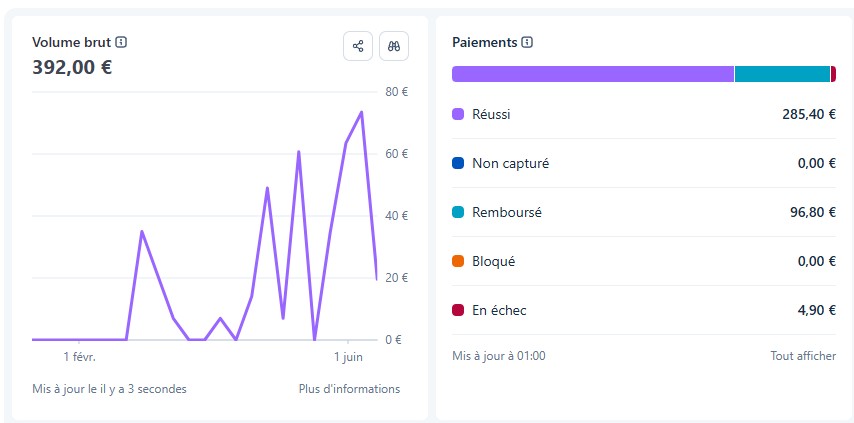Click purple segment of payments bar

593,74
